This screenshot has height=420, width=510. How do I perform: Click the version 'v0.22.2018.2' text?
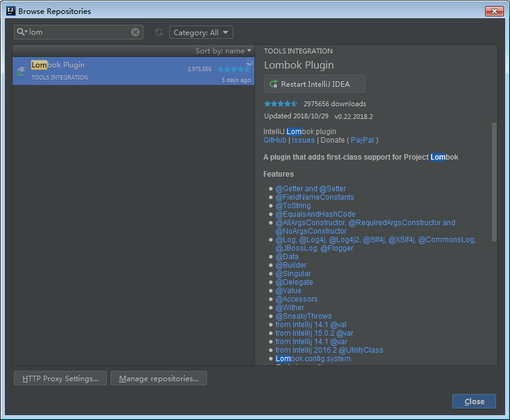353,117
